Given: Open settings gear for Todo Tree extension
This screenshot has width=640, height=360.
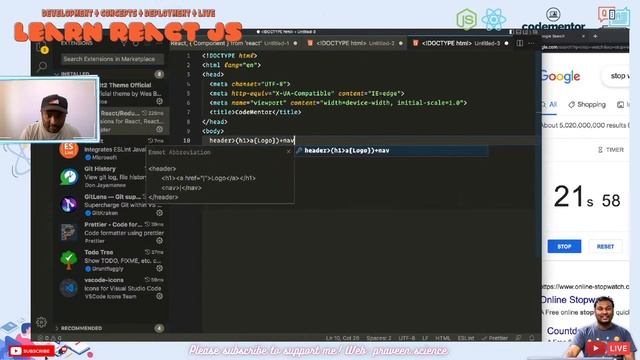Looking at the screenshot, I should (x=160, y=269).
